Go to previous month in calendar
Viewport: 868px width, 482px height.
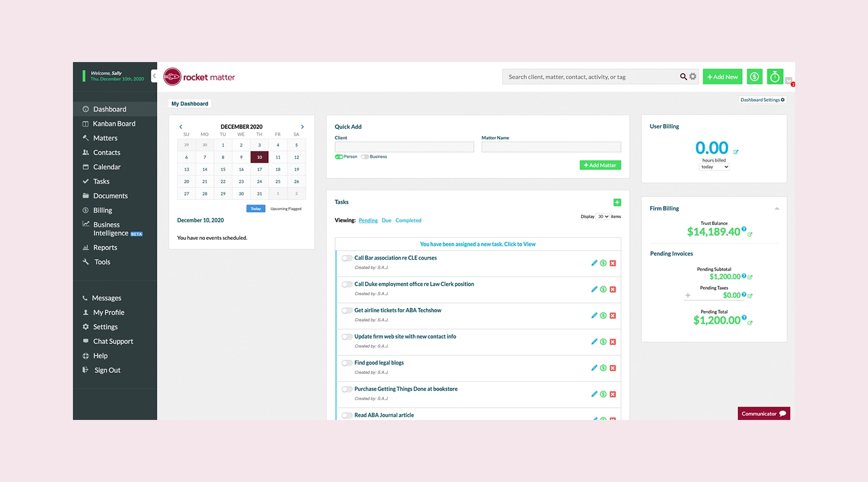coord(181,127)
